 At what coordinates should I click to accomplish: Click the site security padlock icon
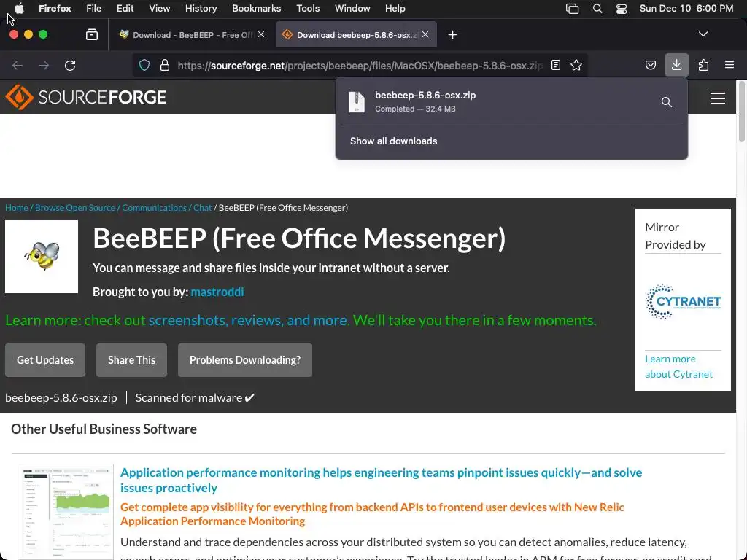[x=165, y=65]
